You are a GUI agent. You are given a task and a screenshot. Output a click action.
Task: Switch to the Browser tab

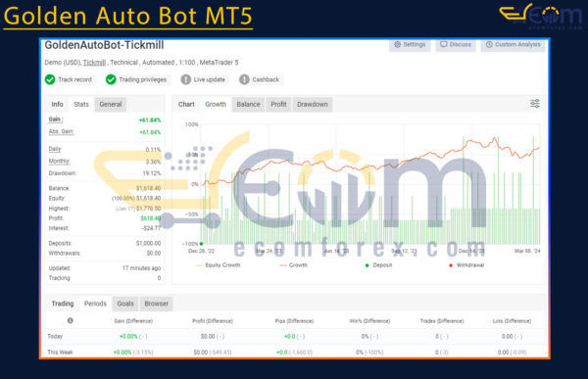click(157, 304)
